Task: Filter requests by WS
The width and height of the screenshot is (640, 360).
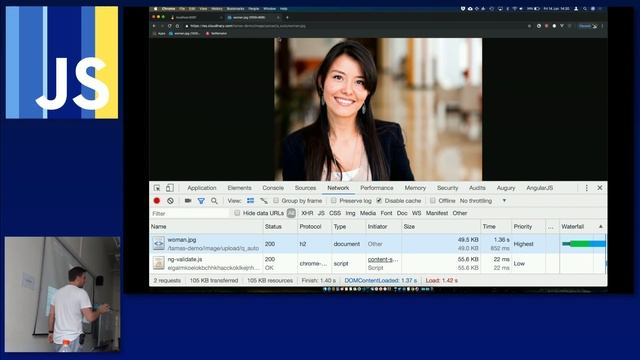Action: coord(416,213)
